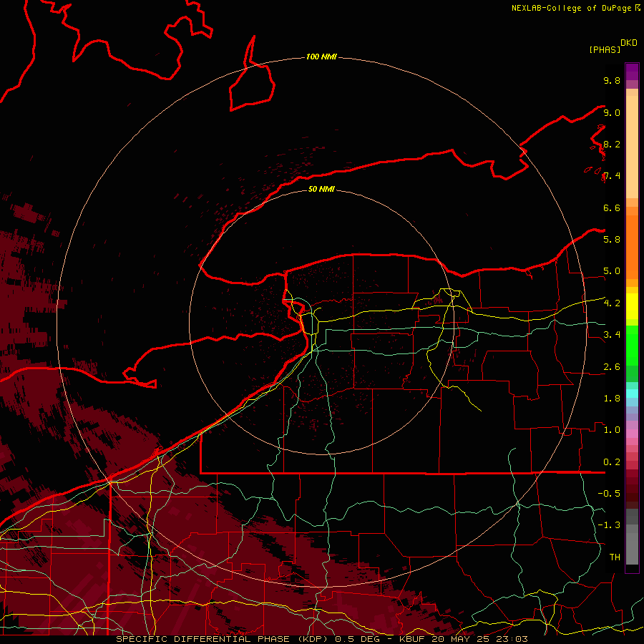Click the 2.6 scale value
This screenshot has width=644, height=644.
612,367
